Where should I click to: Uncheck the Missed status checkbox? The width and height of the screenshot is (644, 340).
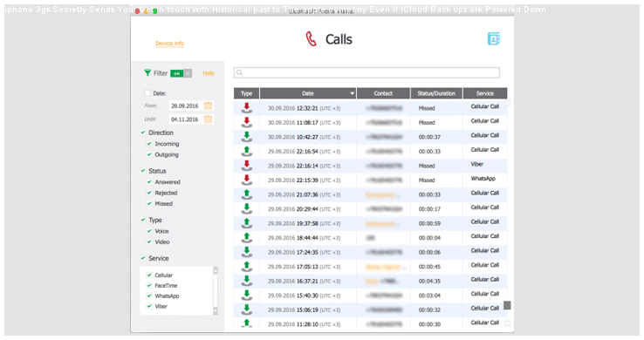(149, 203)
